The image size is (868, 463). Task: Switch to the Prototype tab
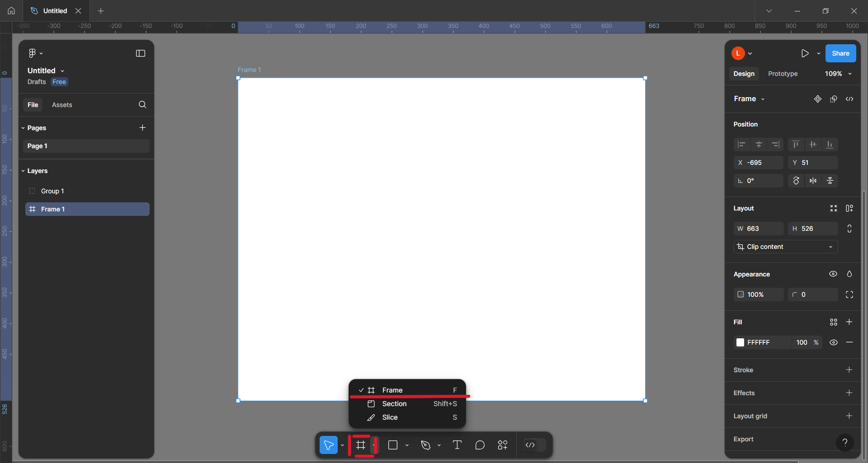point(783,74)
